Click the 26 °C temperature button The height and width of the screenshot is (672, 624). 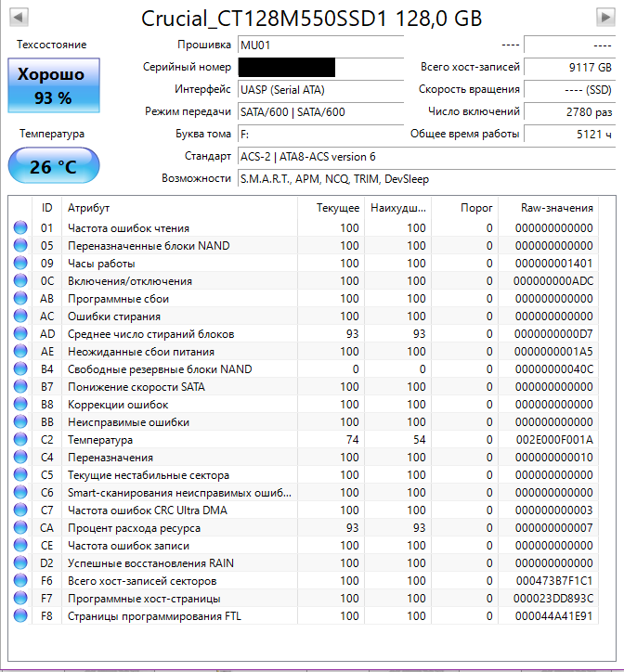coord(54,165)
